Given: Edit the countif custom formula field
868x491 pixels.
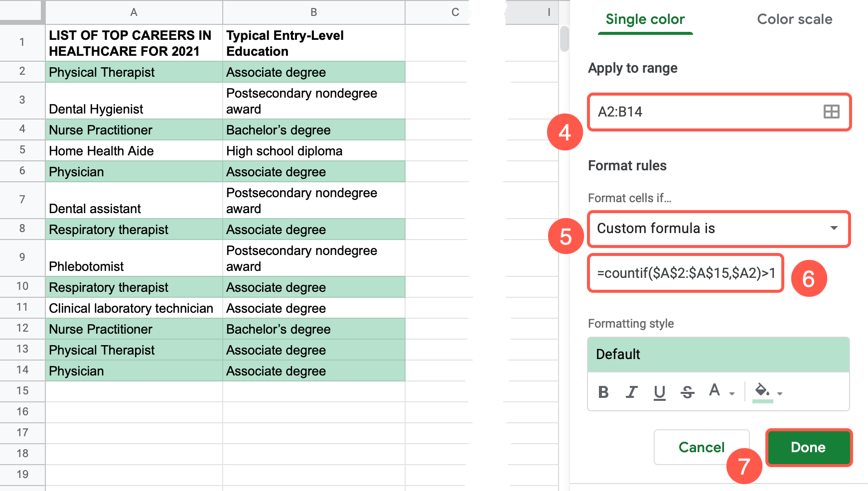Looking at the screenshot, I should tap(686, 273).
